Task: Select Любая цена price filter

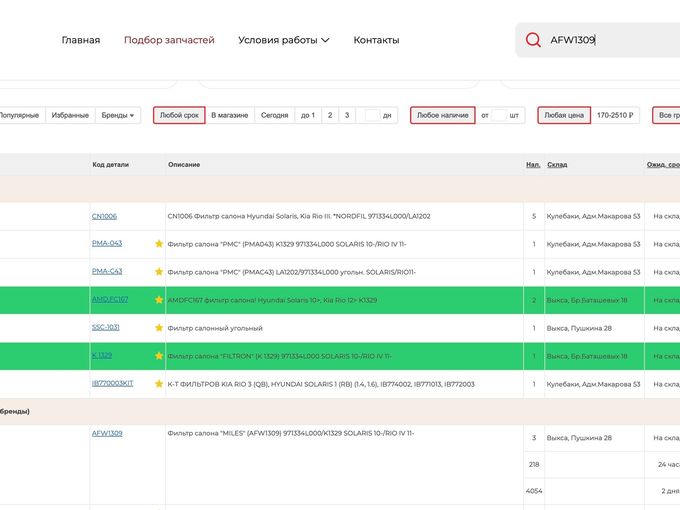Action: [564, 115]
